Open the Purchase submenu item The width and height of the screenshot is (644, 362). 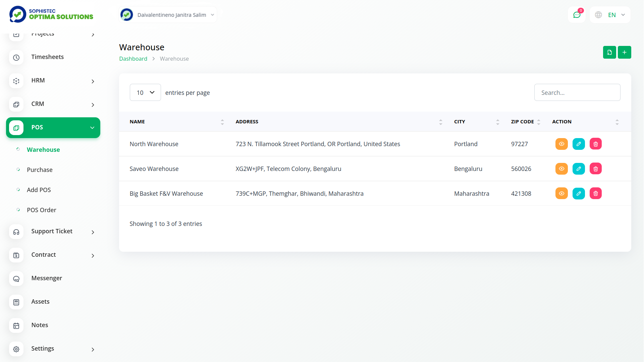click(x=40, y=170)
